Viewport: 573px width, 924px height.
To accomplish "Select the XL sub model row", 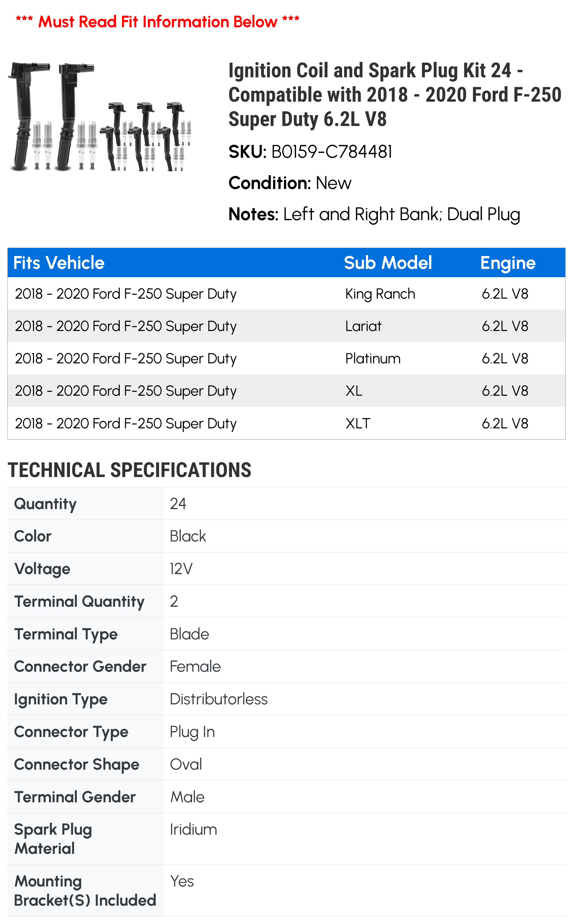I will pos(286,391).
